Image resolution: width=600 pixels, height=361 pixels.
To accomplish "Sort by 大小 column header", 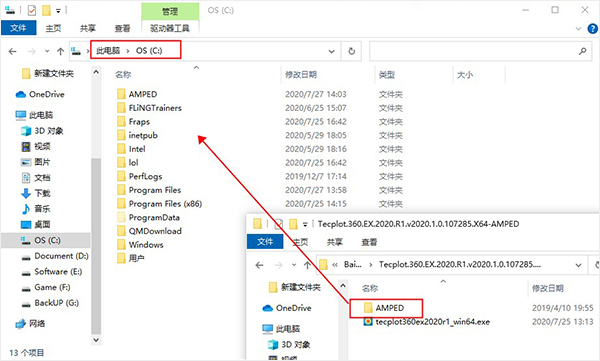I will click(x=465, y=75).
